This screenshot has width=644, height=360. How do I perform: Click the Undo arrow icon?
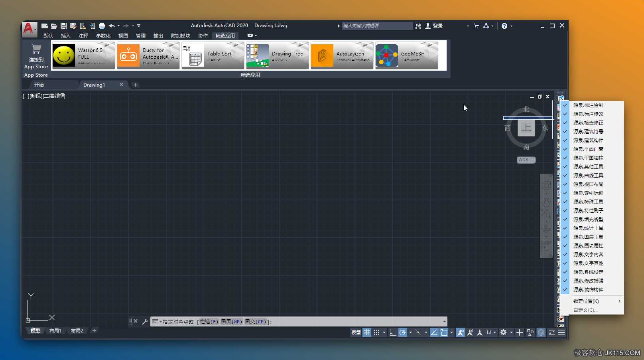tap(112, 26)
